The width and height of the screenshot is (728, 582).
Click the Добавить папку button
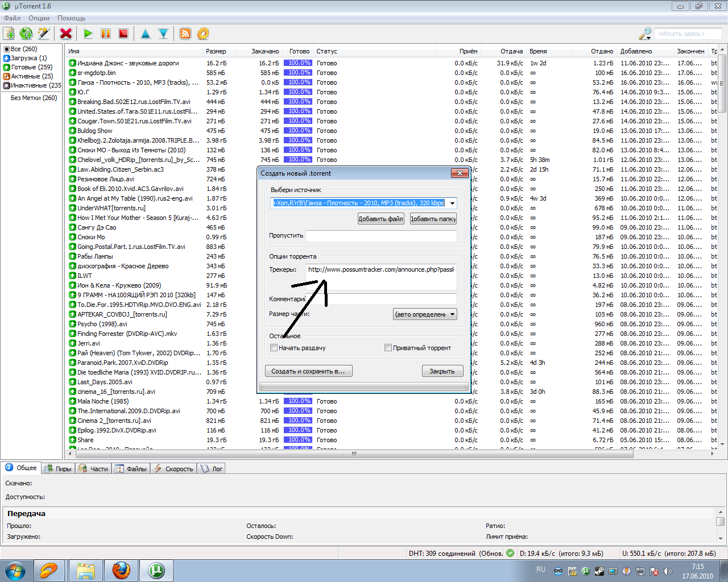coord(433,219)
